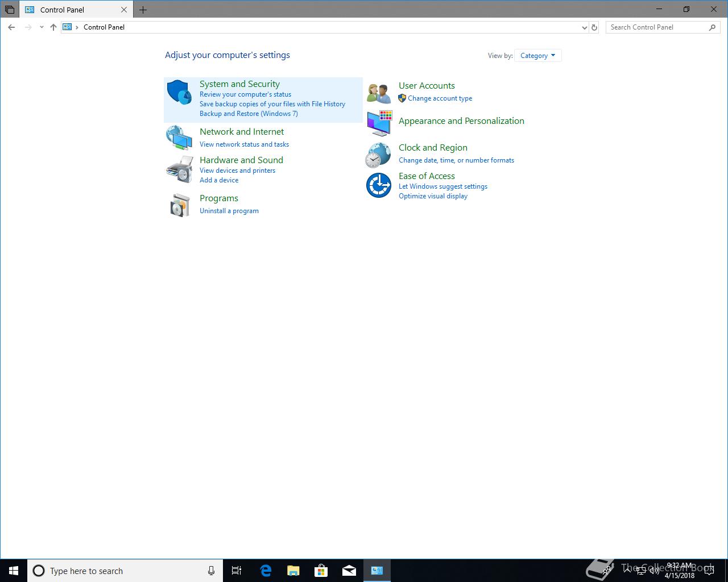Image resolution: width=728 pixels, height=582 pixels.
Task: Click the Clock and Region icon
Action: click(x=378, y=155)
